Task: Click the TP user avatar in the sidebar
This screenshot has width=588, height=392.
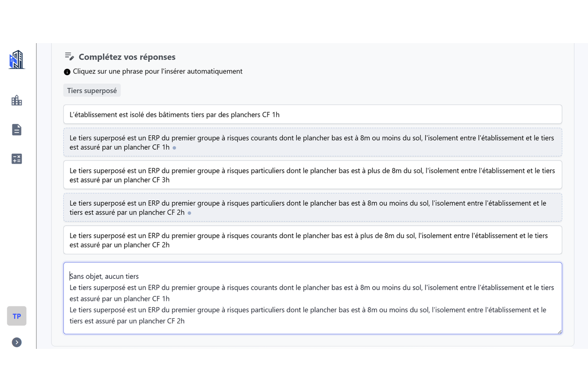Action: tap(16, 316)
